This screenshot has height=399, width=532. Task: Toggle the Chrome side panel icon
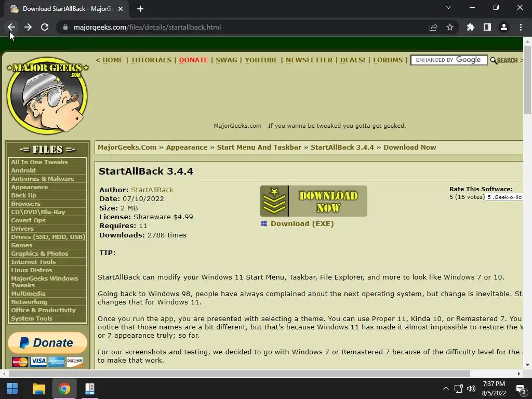pos(487,27)
